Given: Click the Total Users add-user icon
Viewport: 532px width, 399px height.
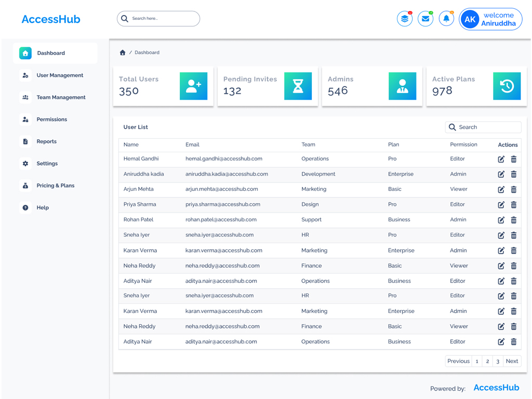Looking at the screenshot, I should click(x=193, y=86).
